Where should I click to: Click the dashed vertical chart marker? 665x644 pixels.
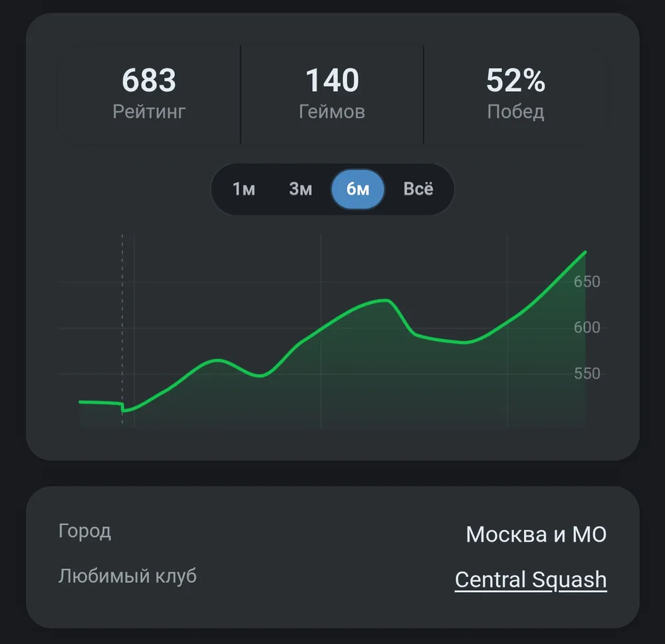click(122, 328)
